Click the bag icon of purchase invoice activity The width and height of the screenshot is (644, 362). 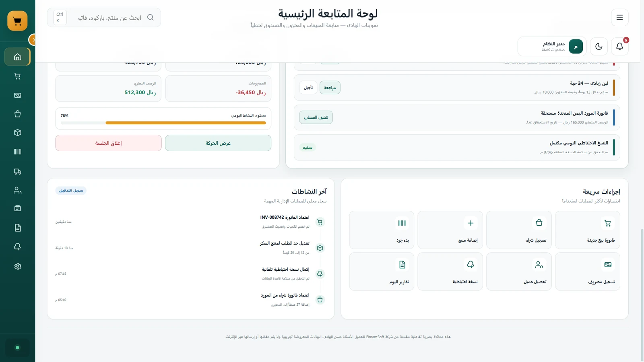click(320, 300)
